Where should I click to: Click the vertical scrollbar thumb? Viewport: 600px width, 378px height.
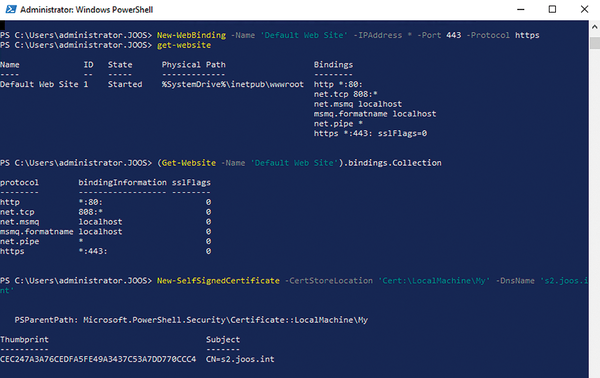pos(594,42)
